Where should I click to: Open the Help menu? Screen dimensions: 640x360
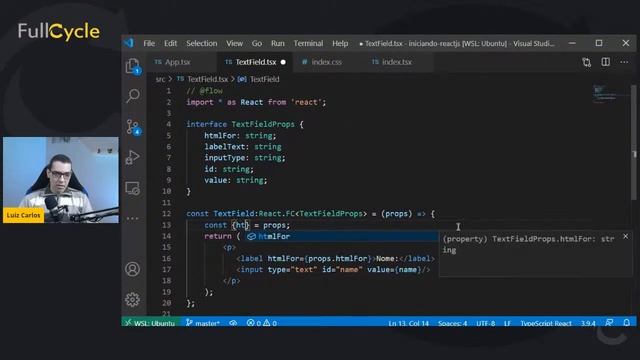340,43
